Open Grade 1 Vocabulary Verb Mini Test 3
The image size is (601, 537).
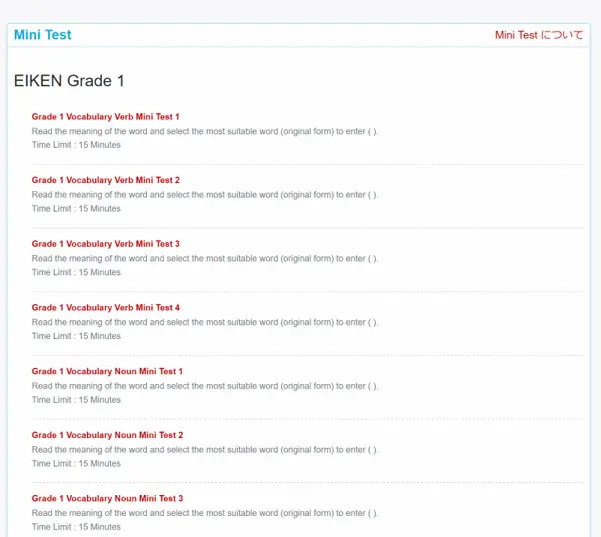[105, 244]
